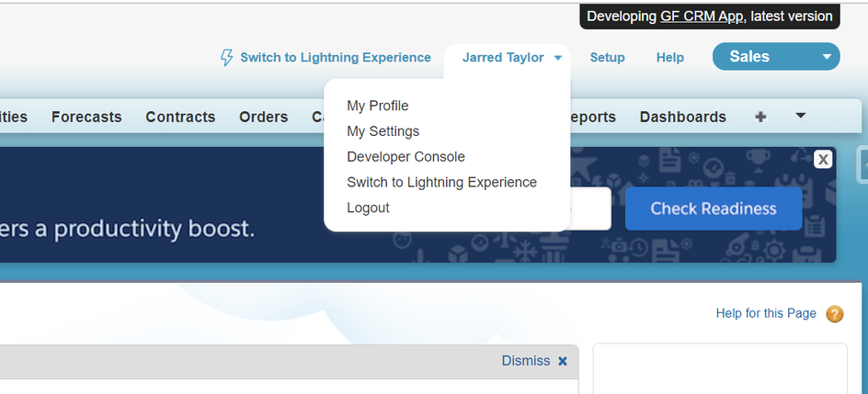
Task: Click the Help link in the header
Action: pyautogui.click(x=669, y=58)
